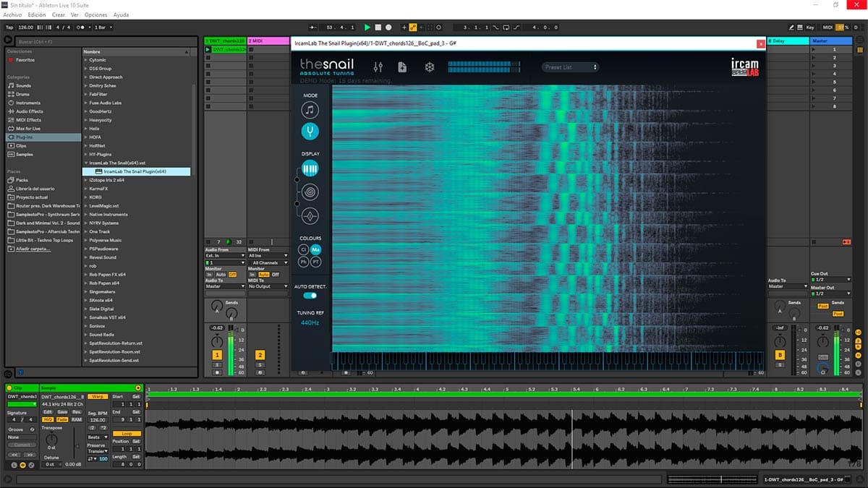Select the Instruments browser category
Viewport: 868px width, 488px height.
(28, 103)
